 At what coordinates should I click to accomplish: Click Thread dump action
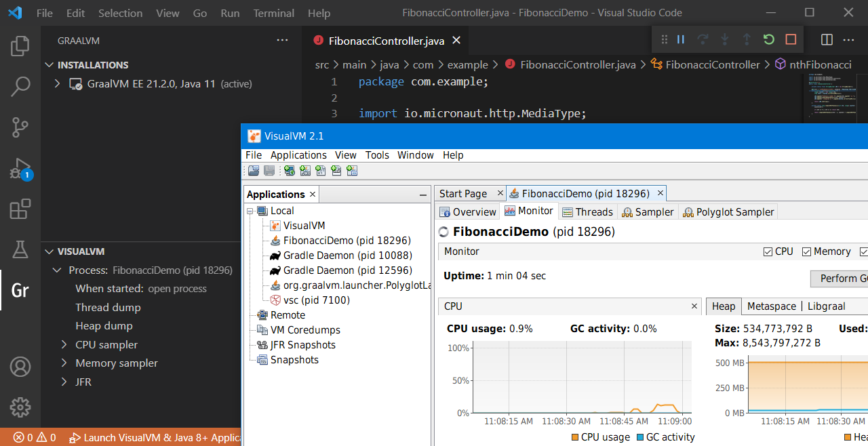[x=108, y=308]
